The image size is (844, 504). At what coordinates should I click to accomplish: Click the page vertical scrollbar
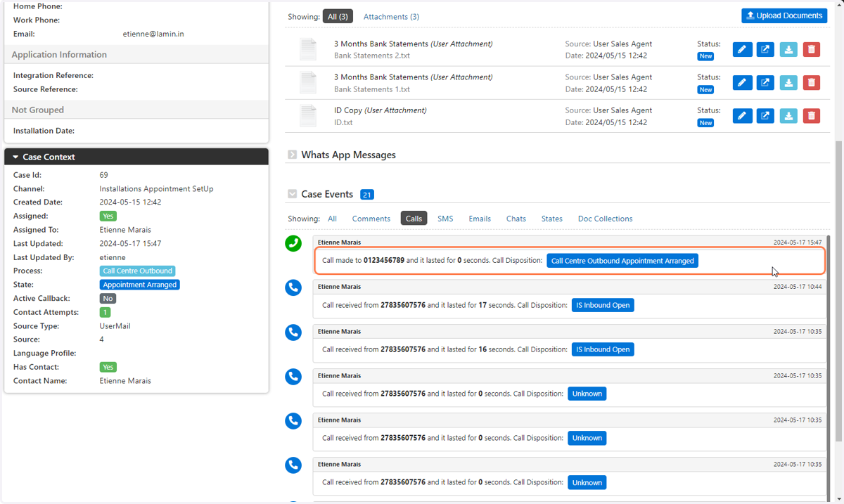pyautogui.click(x=838, y=292)
